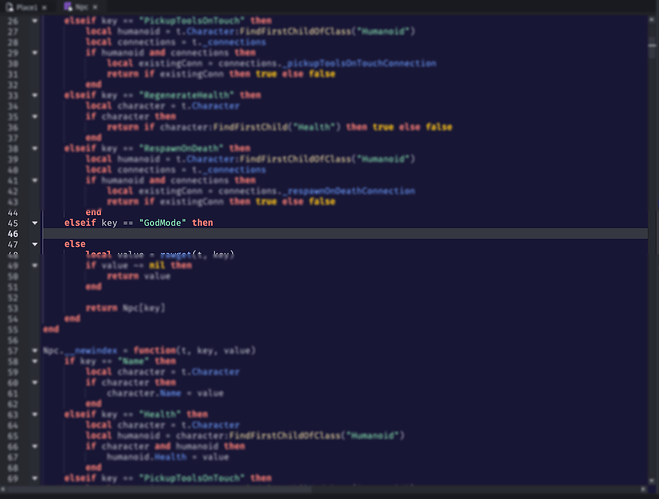
Task: Place cursor on empty line 46
Action: pyautogui.click(x=345, y=233)
